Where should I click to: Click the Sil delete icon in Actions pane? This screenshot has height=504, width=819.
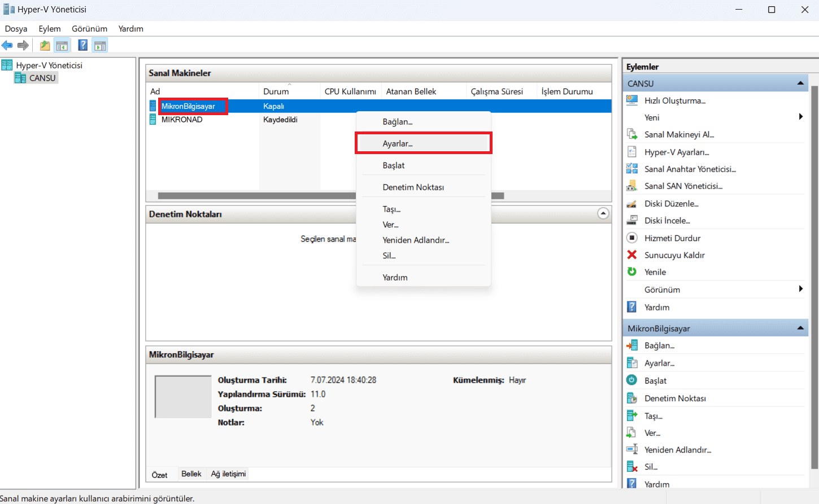[x=632, y=467]
